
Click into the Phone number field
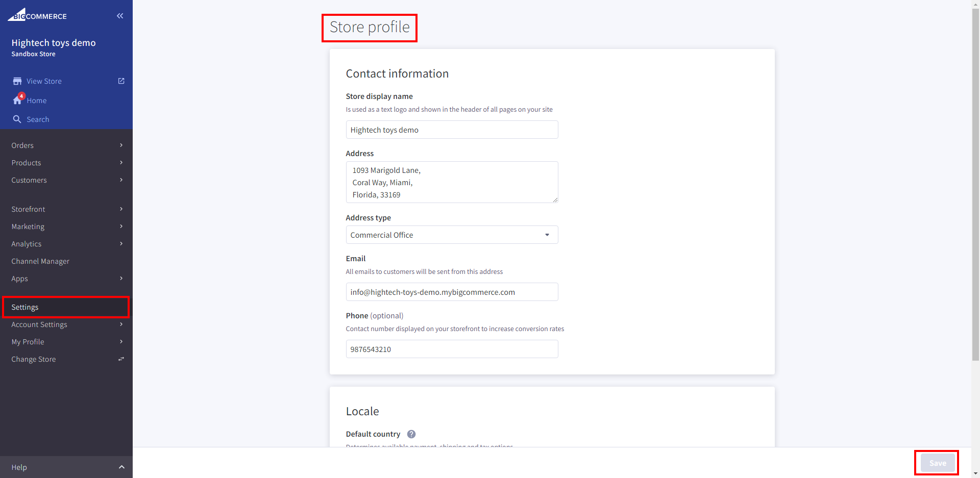(x=452, y=349)
